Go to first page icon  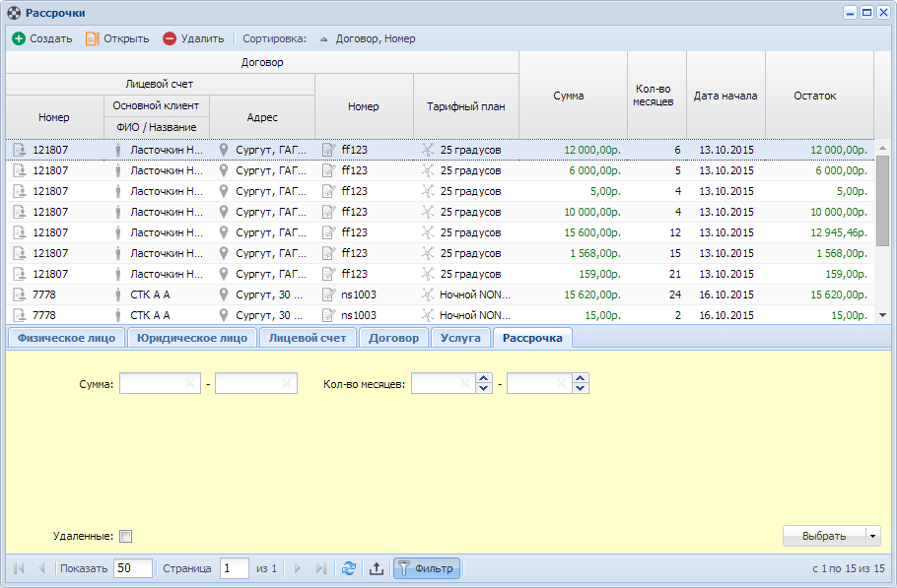[x=19, y=568]
